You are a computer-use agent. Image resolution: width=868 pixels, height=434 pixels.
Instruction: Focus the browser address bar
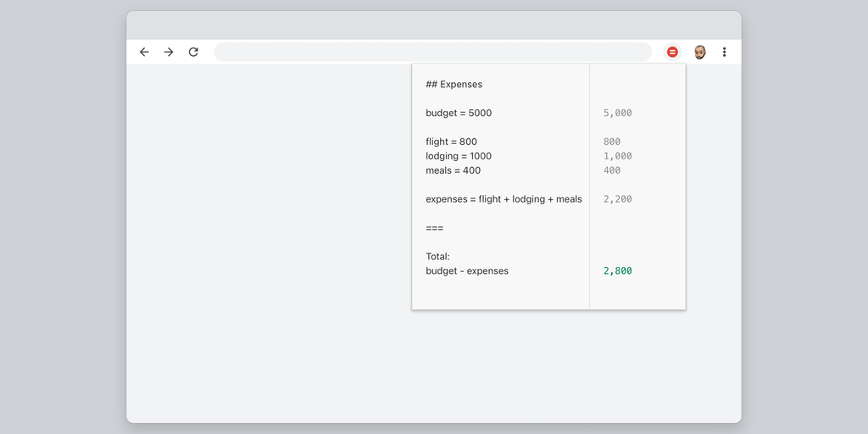click(432, 52)
